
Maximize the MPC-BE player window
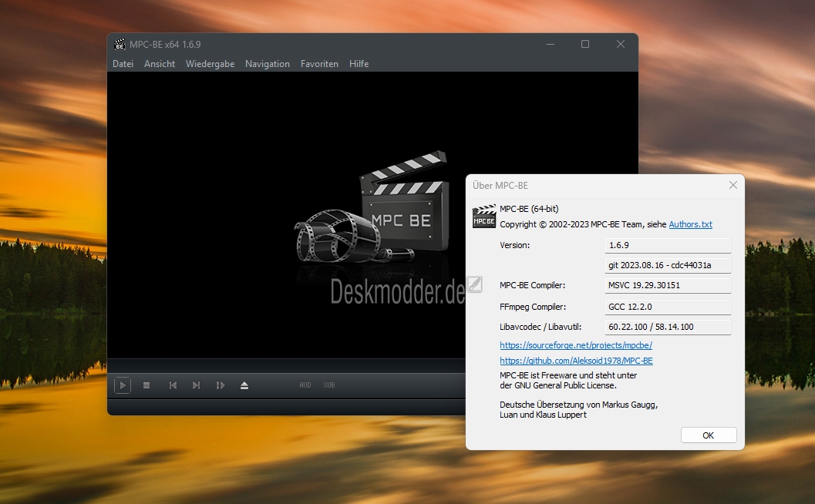point(585,44)
